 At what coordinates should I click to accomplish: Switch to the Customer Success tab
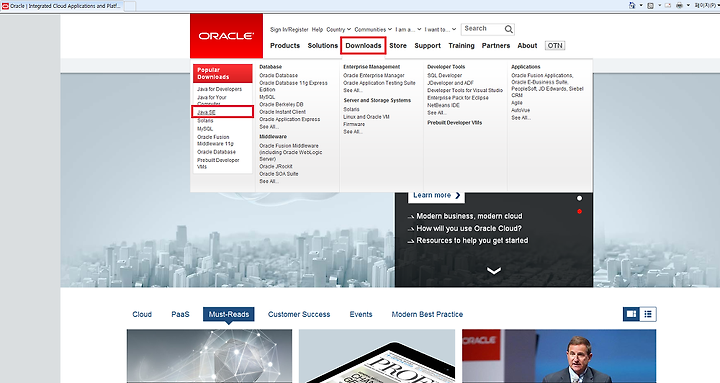299,314
